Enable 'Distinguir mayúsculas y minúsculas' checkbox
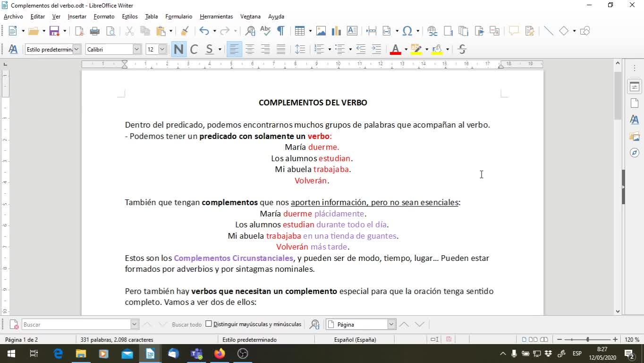The height and width of the screenshot is (363, 644). coord(209,324)
